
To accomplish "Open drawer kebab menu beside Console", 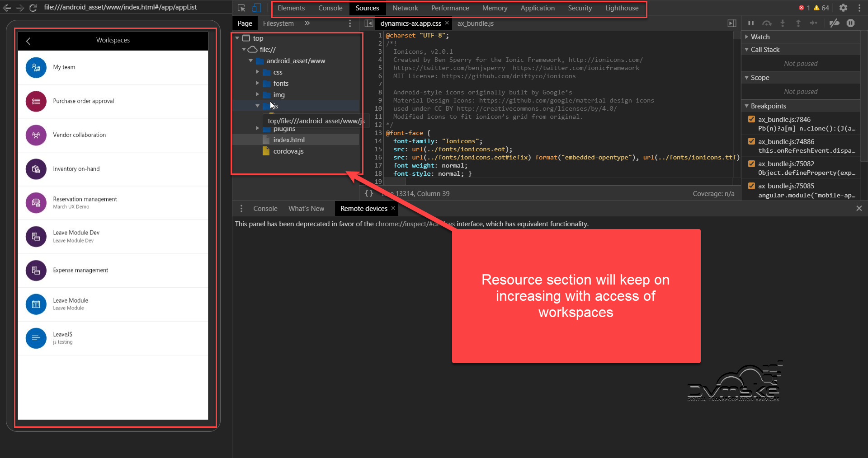I will point(241,209).
